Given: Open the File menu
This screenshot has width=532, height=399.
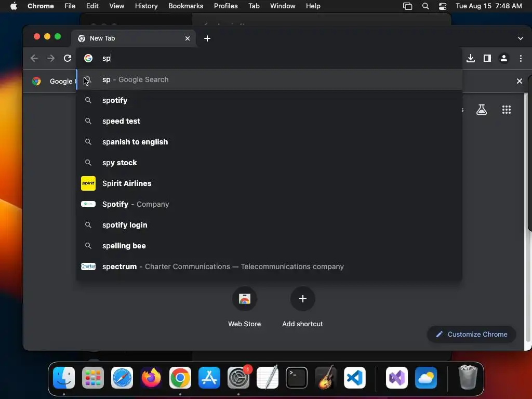Looking at the screenshot, I should (x=70, y=6).
